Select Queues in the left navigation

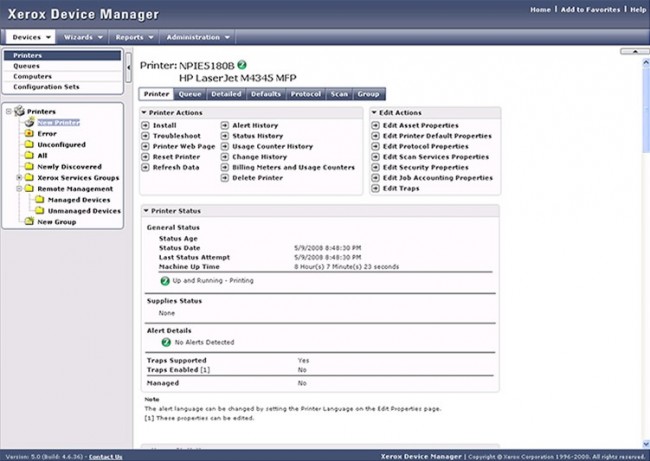point(27,66)
